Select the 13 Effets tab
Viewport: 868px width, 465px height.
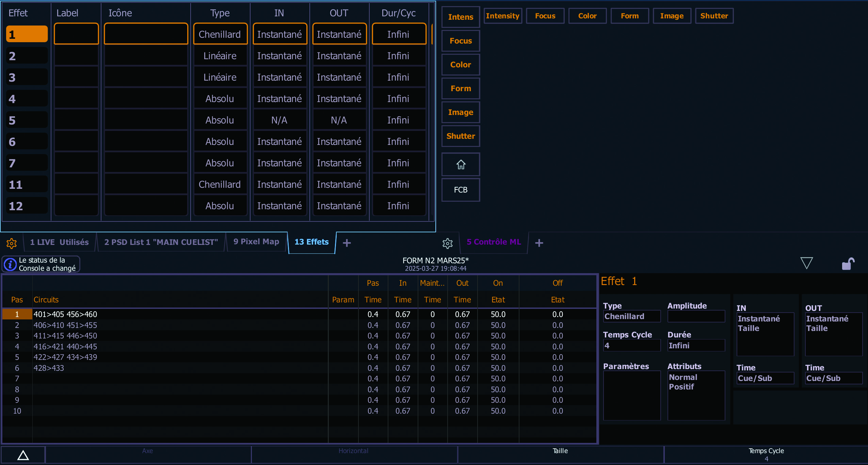(311, 242)
